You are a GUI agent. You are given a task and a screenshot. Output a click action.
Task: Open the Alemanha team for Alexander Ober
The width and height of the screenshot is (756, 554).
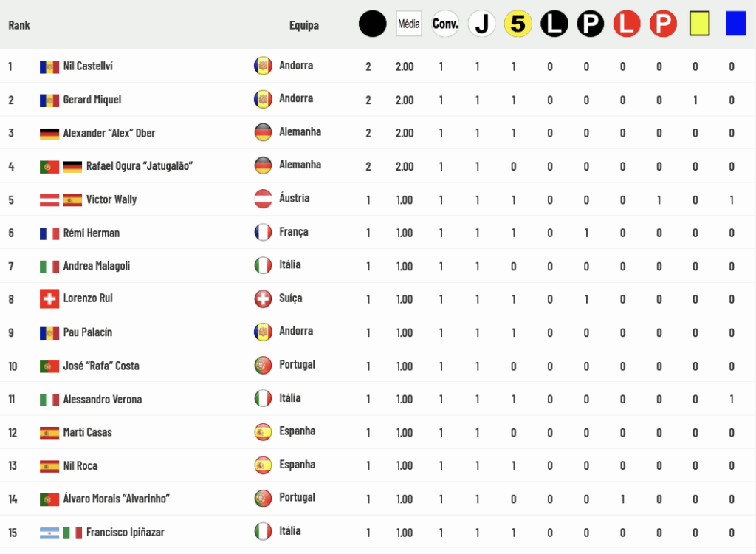point(300,132)
